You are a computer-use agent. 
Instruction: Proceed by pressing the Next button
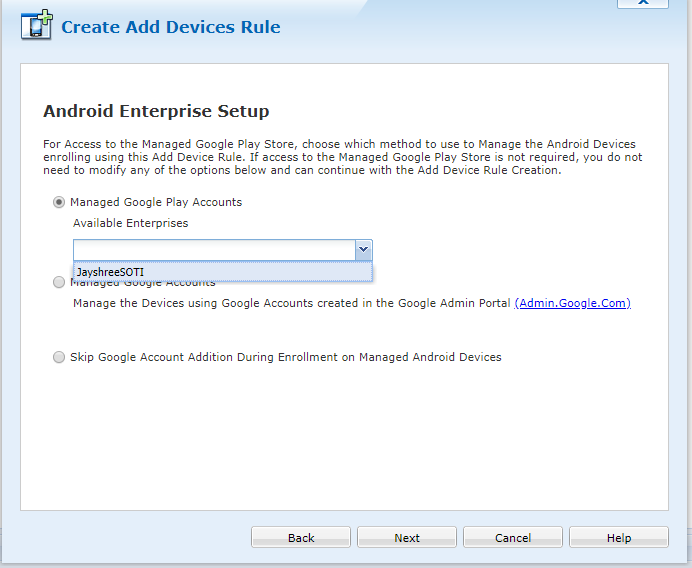[x=407, y=538]
